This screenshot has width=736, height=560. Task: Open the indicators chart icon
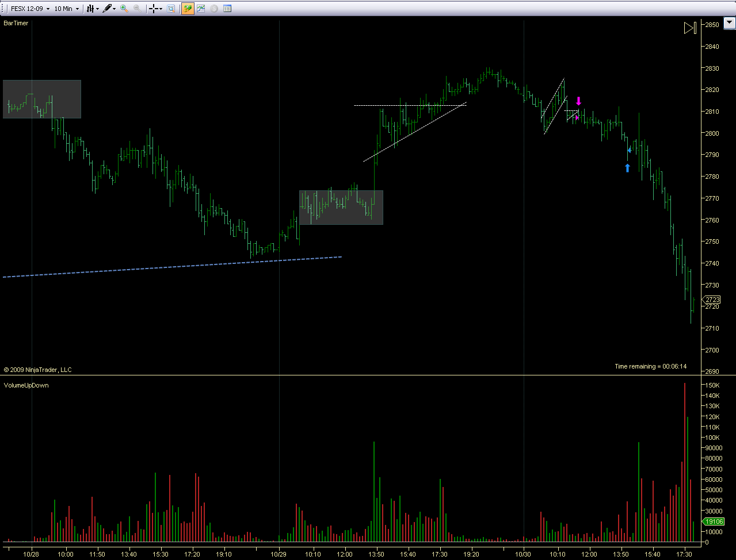click(201, 9)
